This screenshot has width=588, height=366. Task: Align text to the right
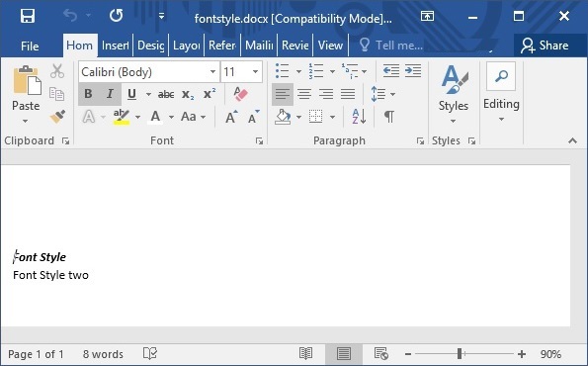click(x=326, y=94)
